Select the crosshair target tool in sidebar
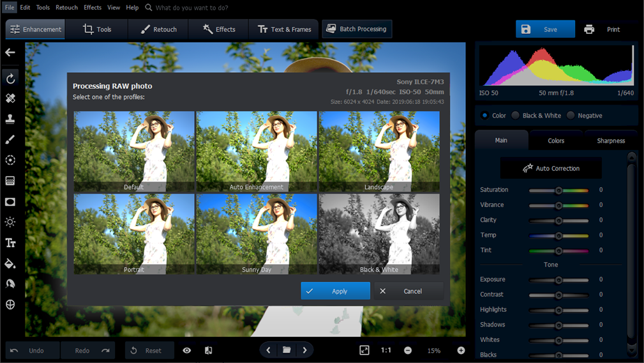 (10, 305)
